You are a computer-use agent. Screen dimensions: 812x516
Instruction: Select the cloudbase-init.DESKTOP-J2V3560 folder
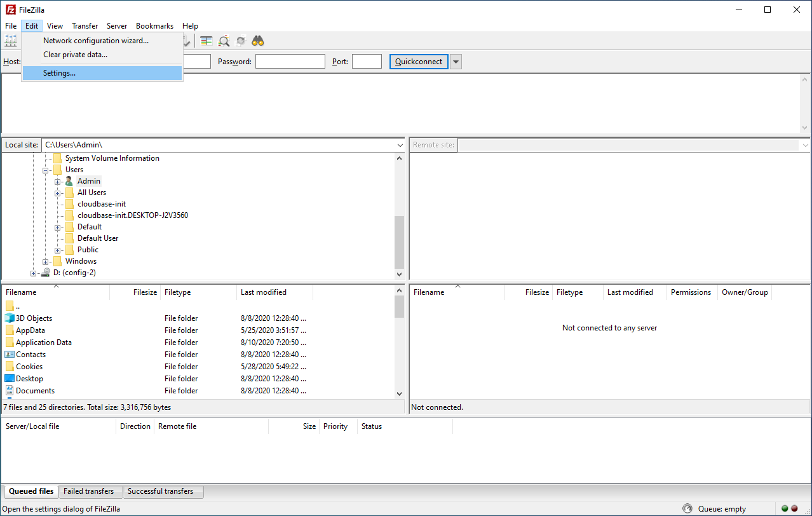133,215
